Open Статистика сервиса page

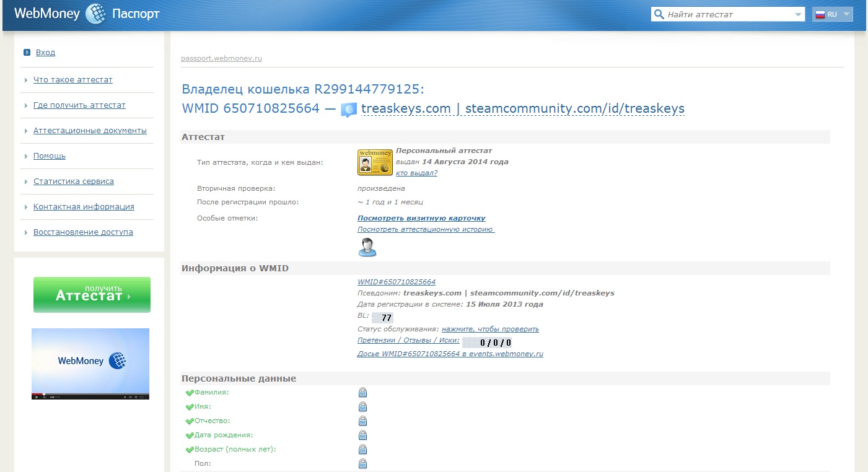tap(74, 181)
